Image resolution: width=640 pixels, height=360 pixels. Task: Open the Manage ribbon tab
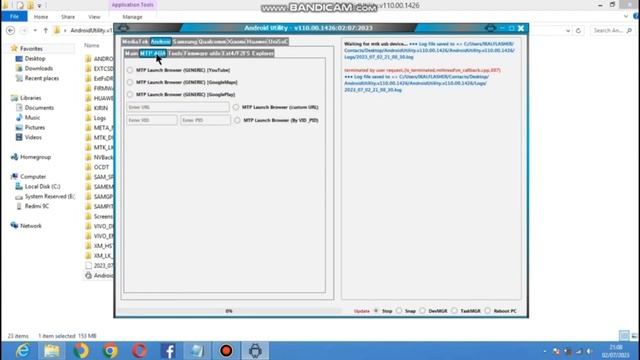click(x=132, y=17)
